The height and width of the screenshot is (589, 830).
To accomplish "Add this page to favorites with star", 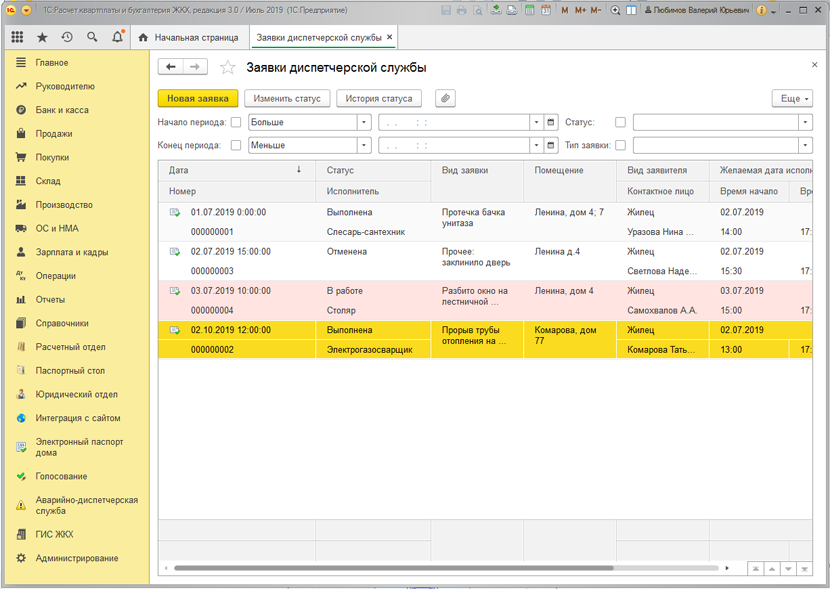I will 227,68.
